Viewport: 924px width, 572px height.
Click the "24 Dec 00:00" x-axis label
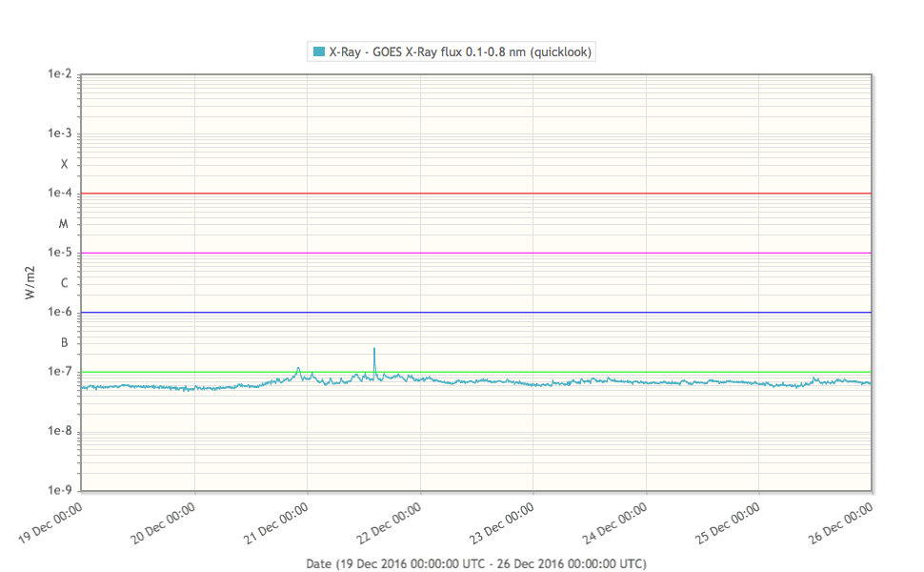(615, 523)
